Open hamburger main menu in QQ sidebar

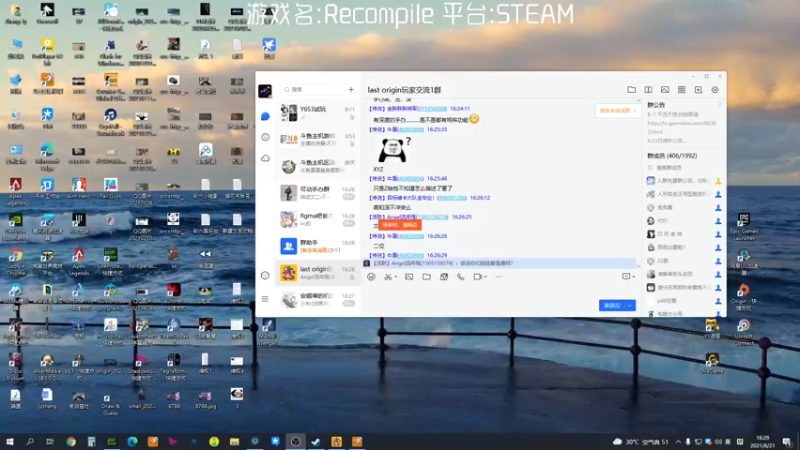pyautogui.click(x=265, y=299)
